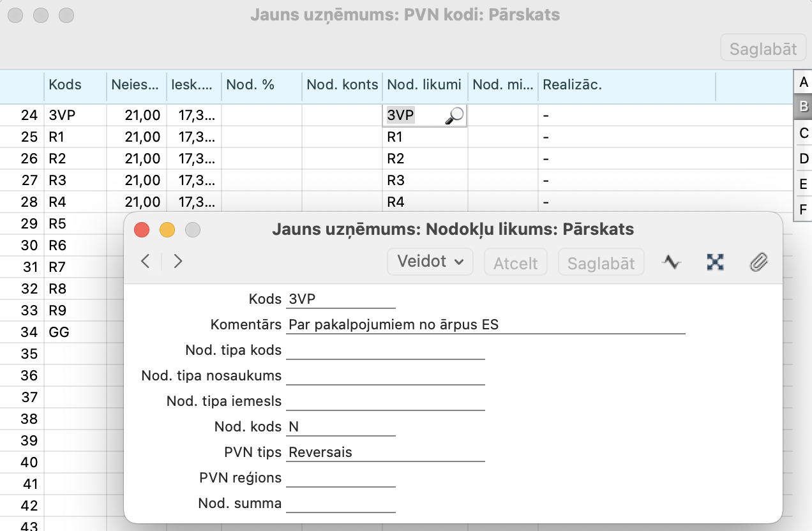Click Saglabāt in the PVN kodi window
This screenshot has width=812, height=531.
coord(763,49)
